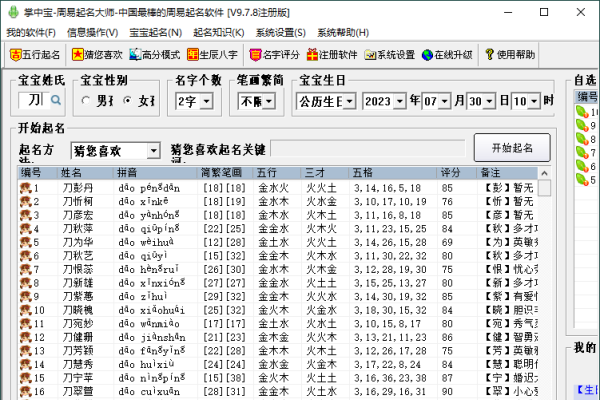The width and height of the screenshot is (600, 400).
Task: Click the results list scroll up arrow
Action: point(544,173)
